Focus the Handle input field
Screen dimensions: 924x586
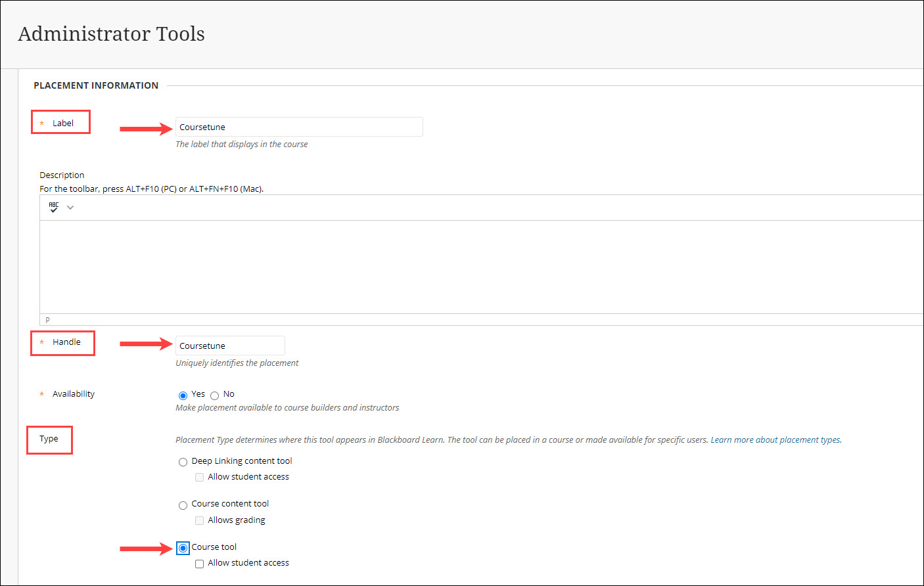pyautogui.click(x=229, y=346)
